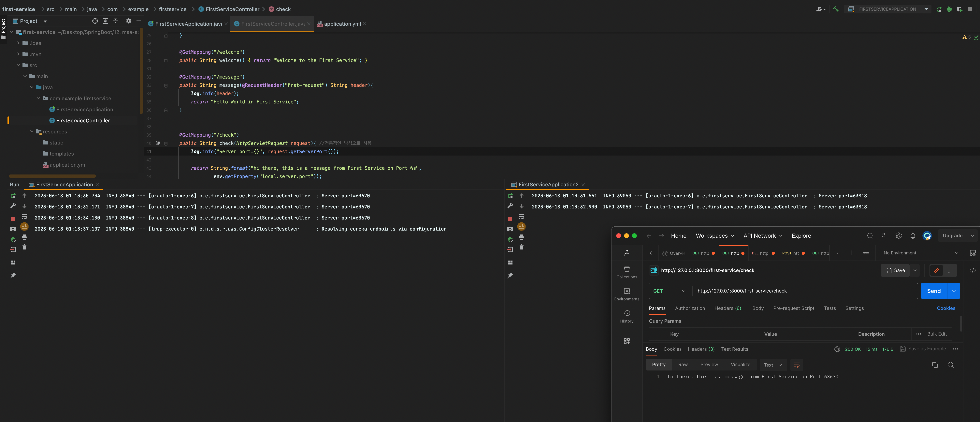Click Save as Example in response bar
The height and width of the screenshot is (422, 980).
pyautogui.click(x=923, y=349)
